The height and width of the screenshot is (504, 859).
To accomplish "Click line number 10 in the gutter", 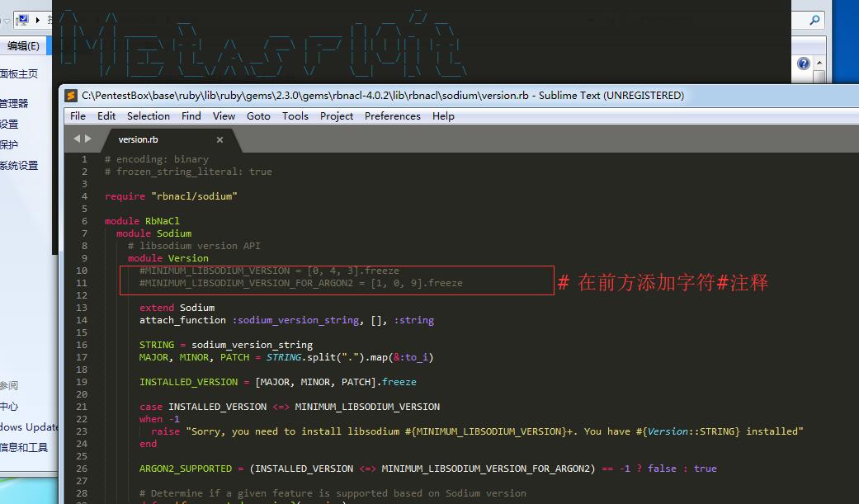I will coord(82,271).
